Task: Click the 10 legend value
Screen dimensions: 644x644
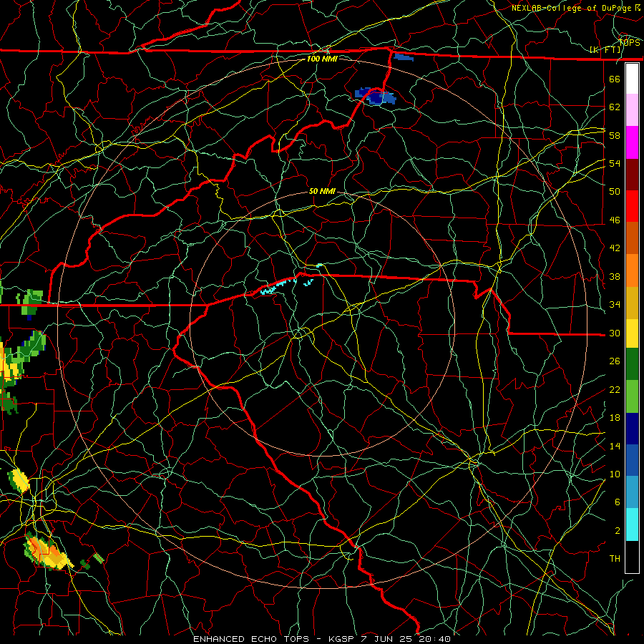Action: point(615,474)
